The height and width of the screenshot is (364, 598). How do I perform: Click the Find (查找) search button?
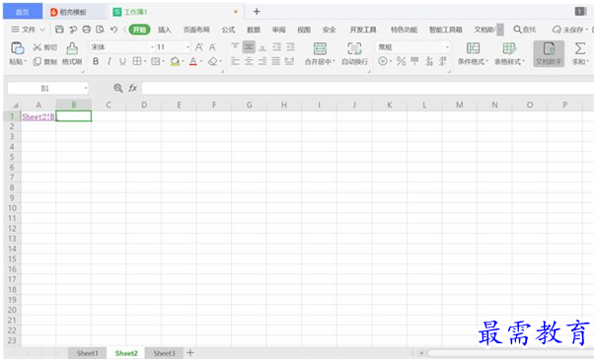[x=525, y=30]
